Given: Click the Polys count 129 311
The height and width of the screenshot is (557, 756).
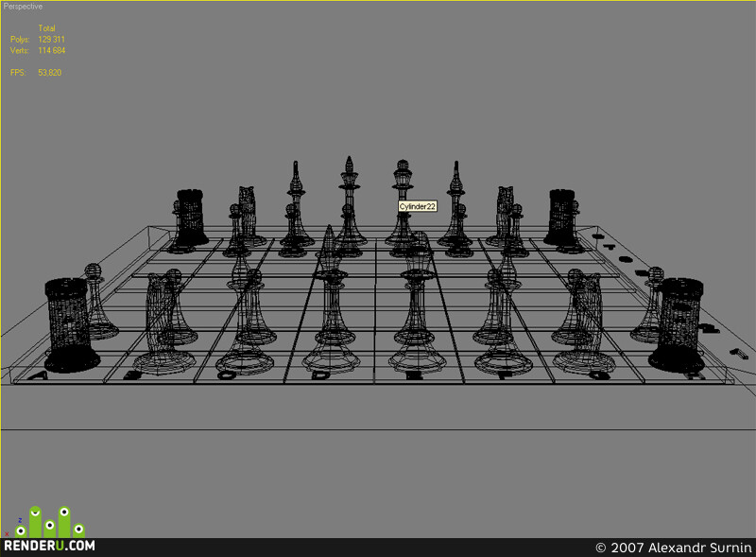Looking at the screenshot, I should (52, 39).
